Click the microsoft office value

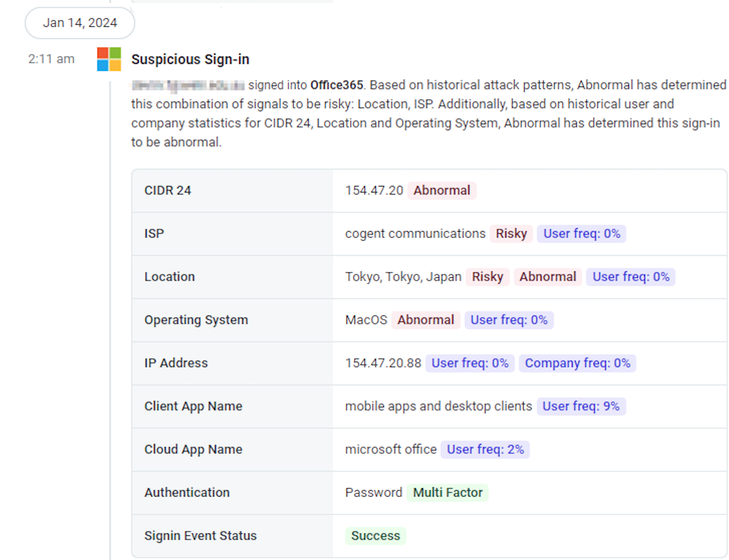[391, 449]
